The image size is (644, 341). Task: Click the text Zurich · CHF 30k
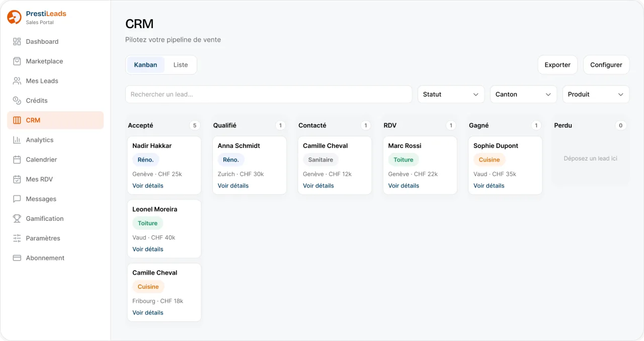click(x=240, y=174)
